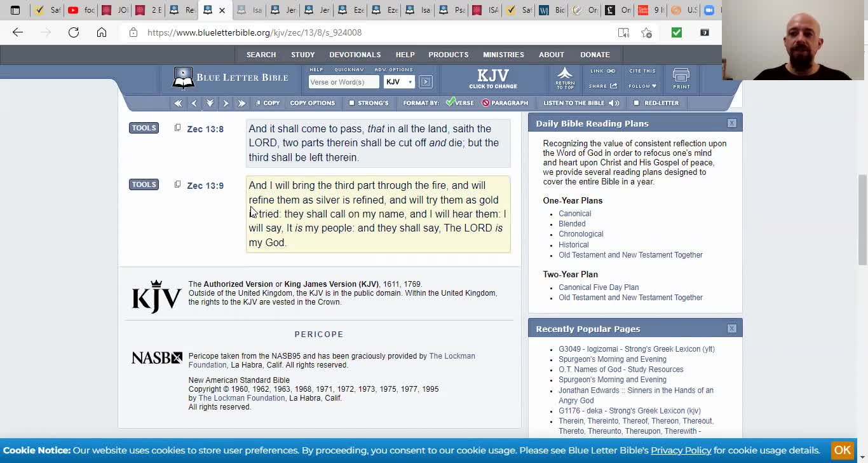
Task: Open the Ministries menu
Action: pyautogui.click(x=503, y=55)
